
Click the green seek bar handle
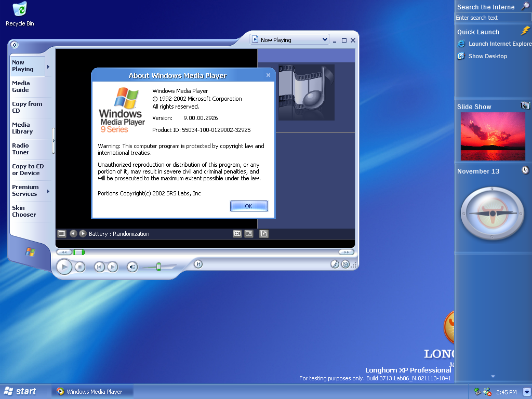point(78,252)
